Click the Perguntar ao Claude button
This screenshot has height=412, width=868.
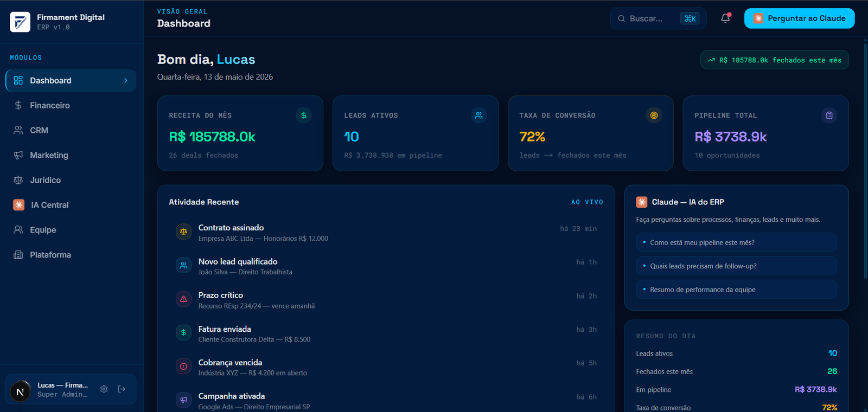(x=799, y=18)
